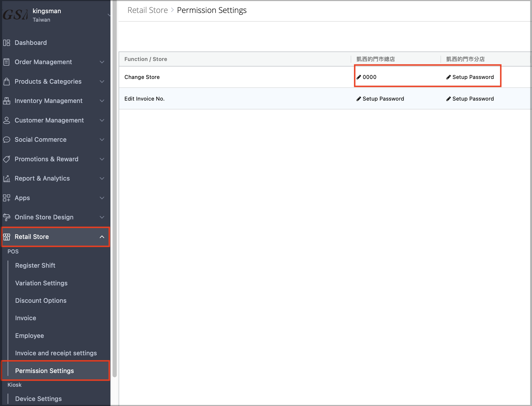
Task: Click the Promotions & Reward tag icon
Action: (7, 159)
